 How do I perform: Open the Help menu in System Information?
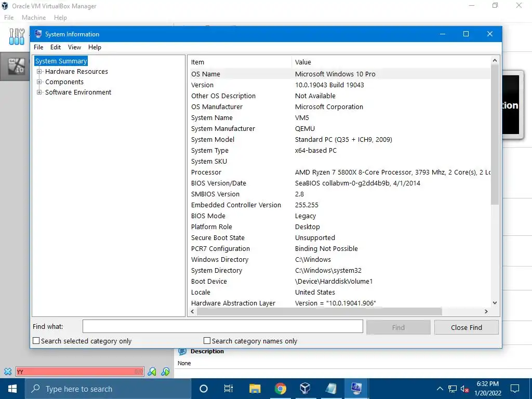point(95,47)
